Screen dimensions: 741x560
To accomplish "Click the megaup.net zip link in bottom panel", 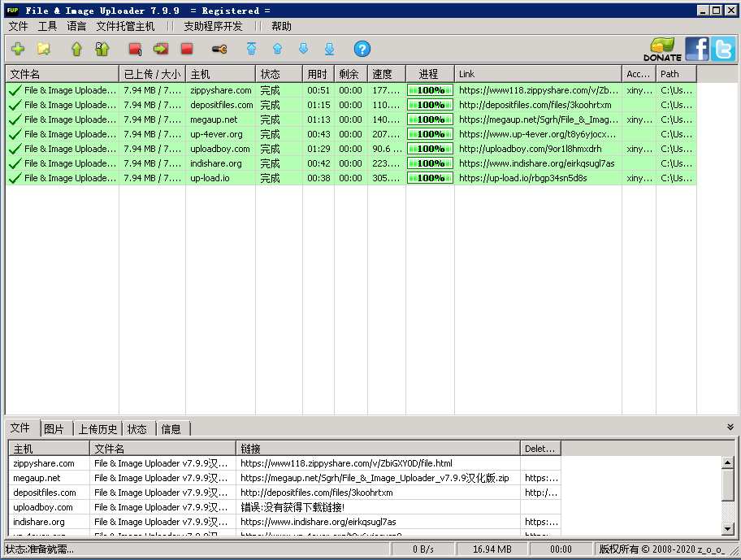I will [x=375, y=478].
